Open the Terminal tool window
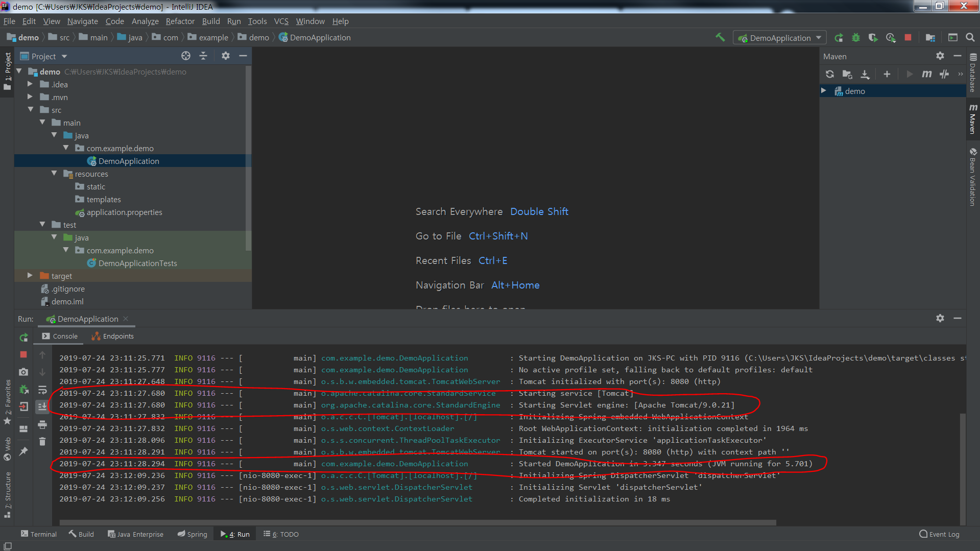Screen dimensions: 980x551 [x=38, y=534]
